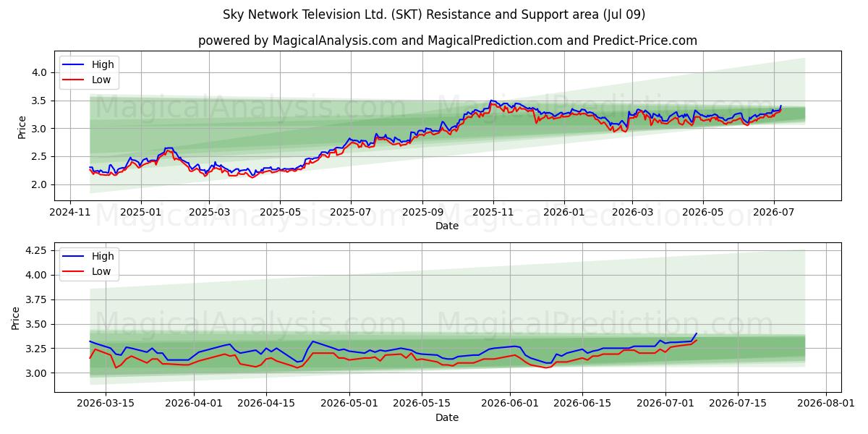Click the '2026-05' tick label
This screenshot has width=868, height=434.
tap(703, 212)
